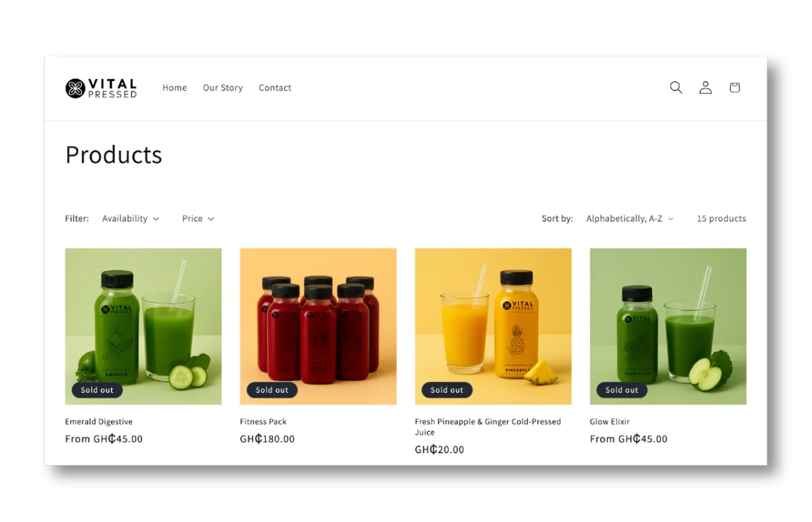812x522 pixels.
Task: Go to the Home menu item
Action: [x=175, y=88]
